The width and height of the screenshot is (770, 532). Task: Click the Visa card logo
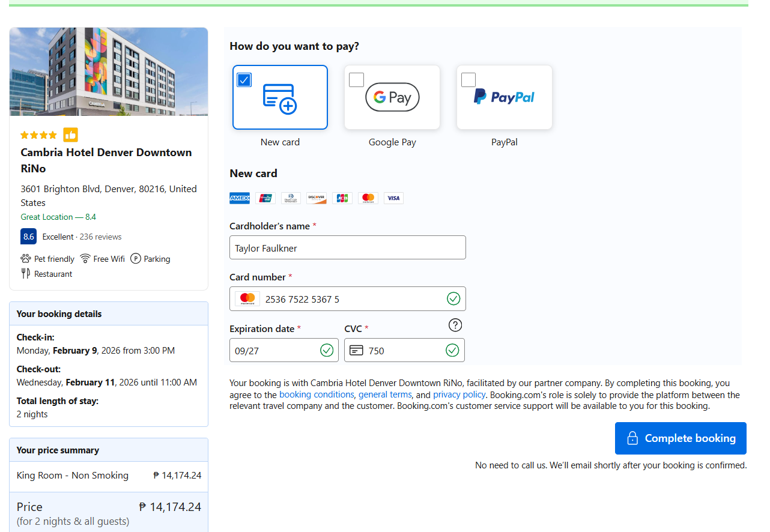pos(393,198)
